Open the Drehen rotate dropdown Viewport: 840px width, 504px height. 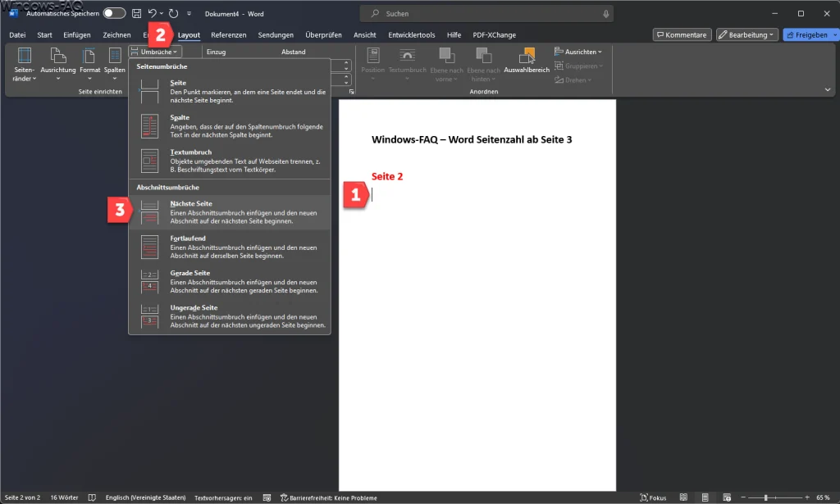pos(573,79)
